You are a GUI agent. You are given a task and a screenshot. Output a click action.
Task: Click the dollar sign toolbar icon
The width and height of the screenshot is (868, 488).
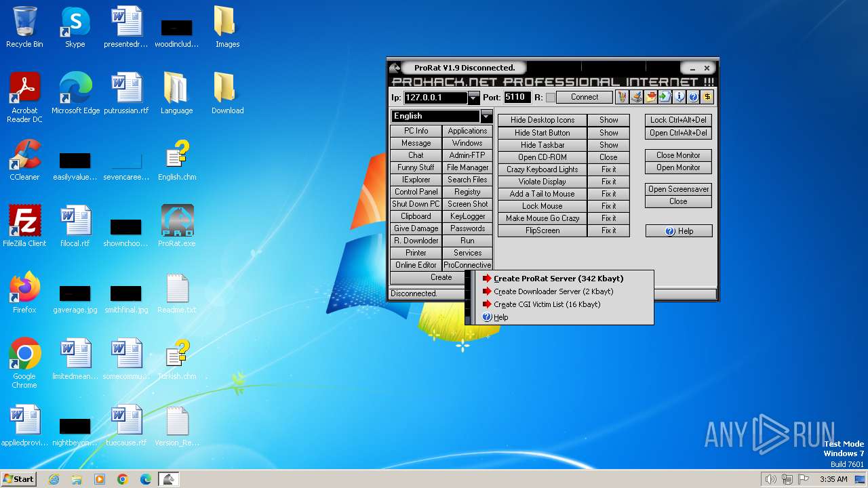point(707,98)
